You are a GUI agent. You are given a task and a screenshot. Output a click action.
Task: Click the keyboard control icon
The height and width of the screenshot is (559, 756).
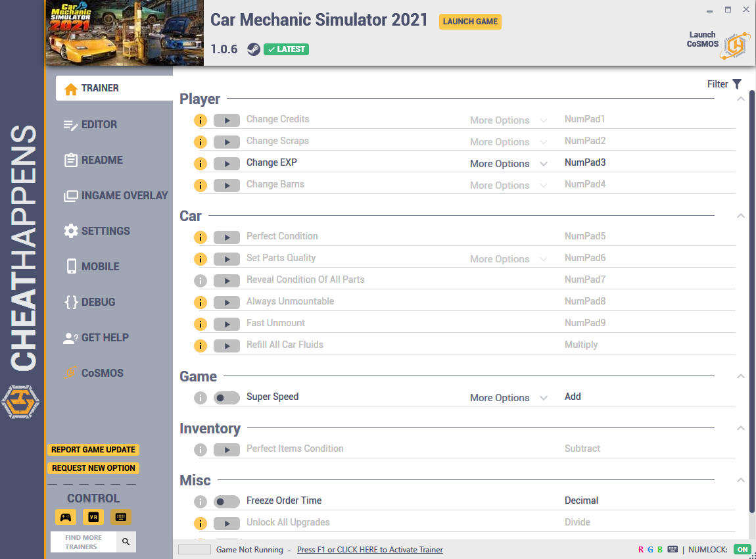coord(120,517)
